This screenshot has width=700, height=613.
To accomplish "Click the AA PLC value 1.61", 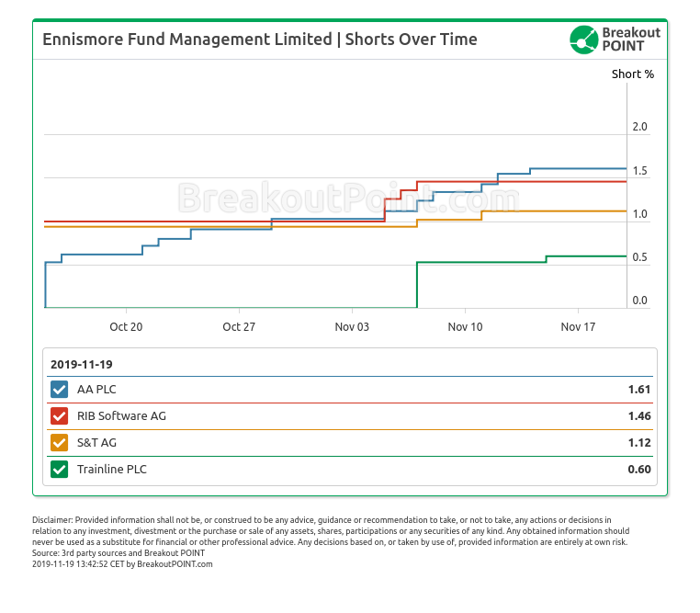I will tap(639, 390).
